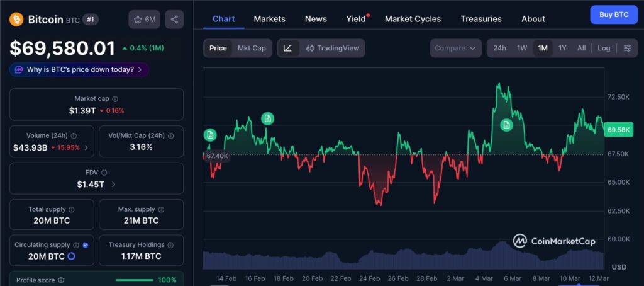Open the news marker near 17 Feb
Image resolution: width=644 pixels, height=286 pixels.
(267, 118)
